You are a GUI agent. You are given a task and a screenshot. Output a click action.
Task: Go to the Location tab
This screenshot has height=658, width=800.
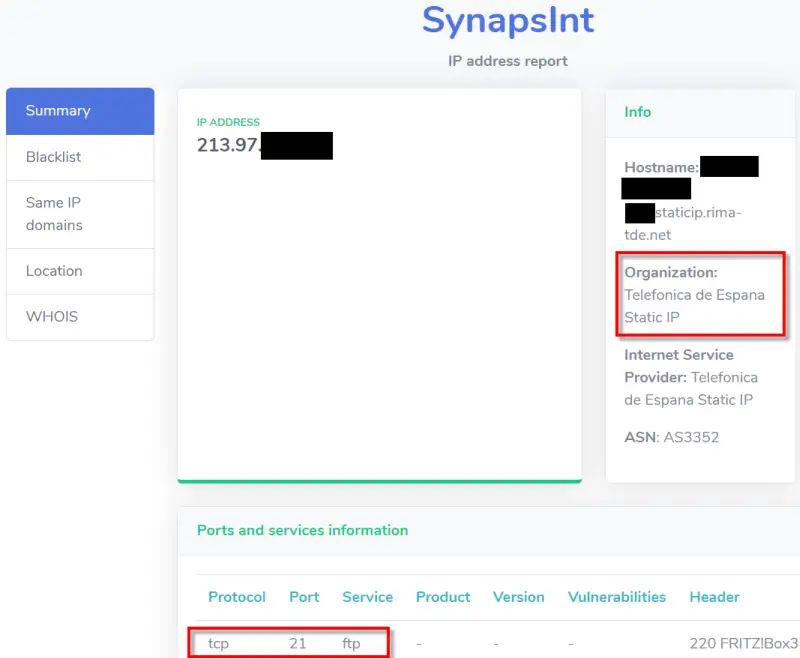point(54,271)
